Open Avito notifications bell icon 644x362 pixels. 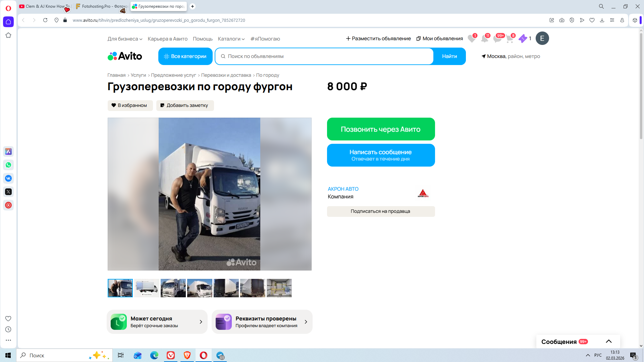coord(484,39)
